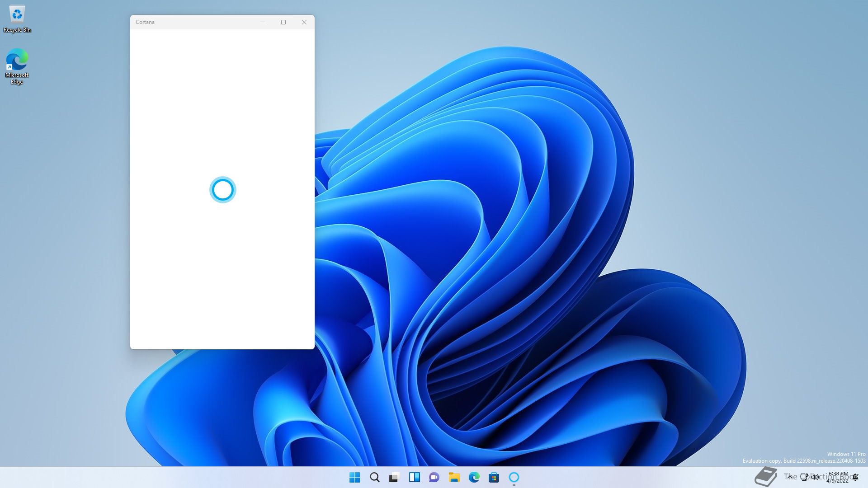Click the Cortana icon on the taskbar
The width and height of the screenshot is (868, 488).
point(514,477)
